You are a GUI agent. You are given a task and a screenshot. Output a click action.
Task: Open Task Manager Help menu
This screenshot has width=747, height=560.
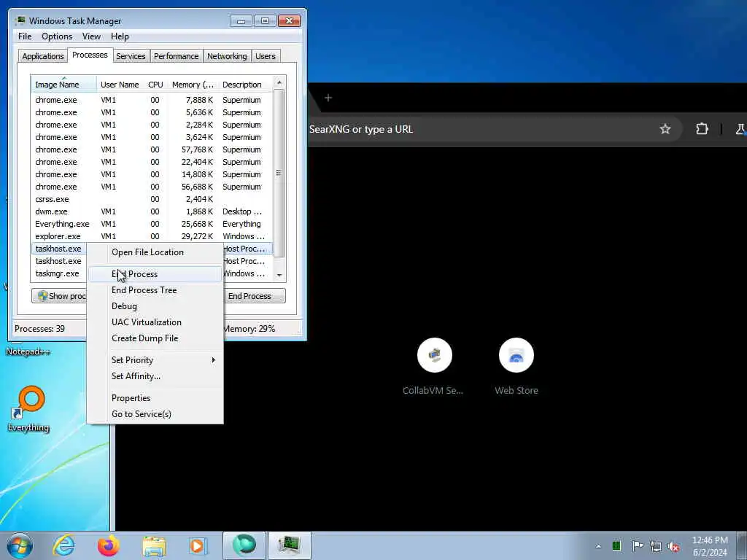(120, 36)
